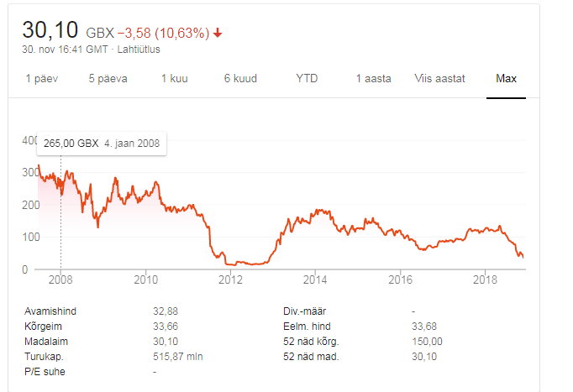Image resolution: width=573 pixels, height=392 pixels.
Task: Switch to Viis aastat range
Action: pyautogui.click(x=439, y=79)
